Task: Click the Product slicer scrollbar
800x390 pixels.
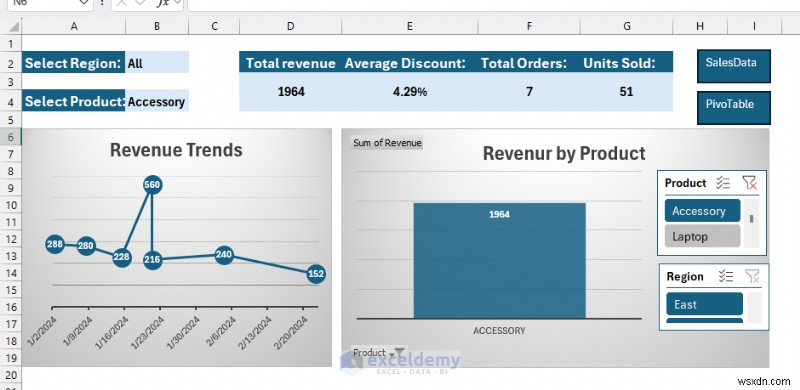Action: click(x=751, y=224)
